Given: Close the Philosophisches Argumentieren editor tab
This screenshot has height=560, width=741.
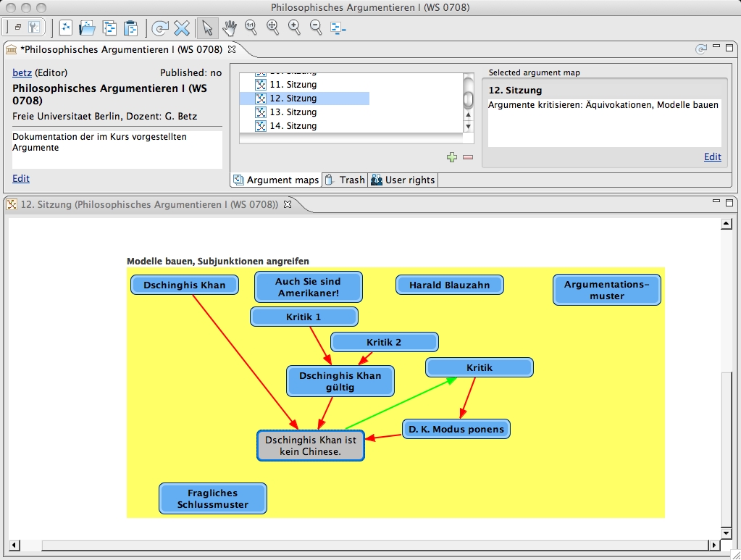Looking at the screenshot, I should click(232, 49).
